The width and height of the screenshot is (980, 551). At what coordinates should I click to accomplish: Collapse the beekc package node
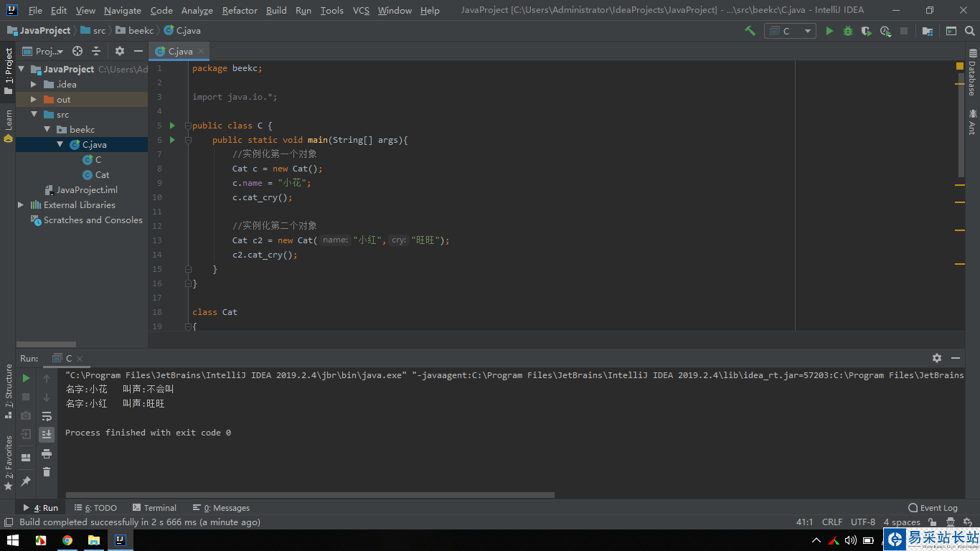pos(47,129)
